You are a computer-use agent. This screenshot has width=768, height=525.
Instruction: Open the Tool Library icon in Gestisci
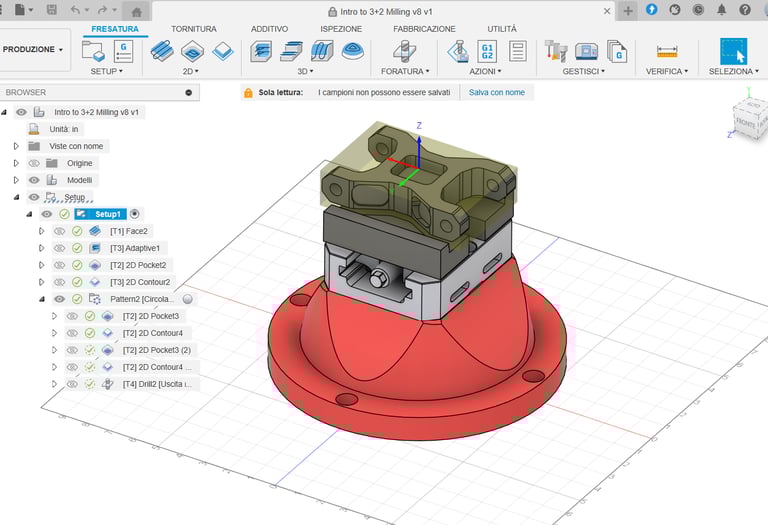pyautogui.click(x=556, y=51)
